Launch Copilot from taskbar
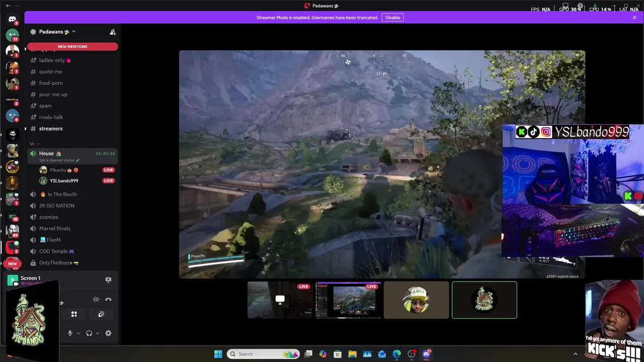The image size is (644, 362). (323, 354)
